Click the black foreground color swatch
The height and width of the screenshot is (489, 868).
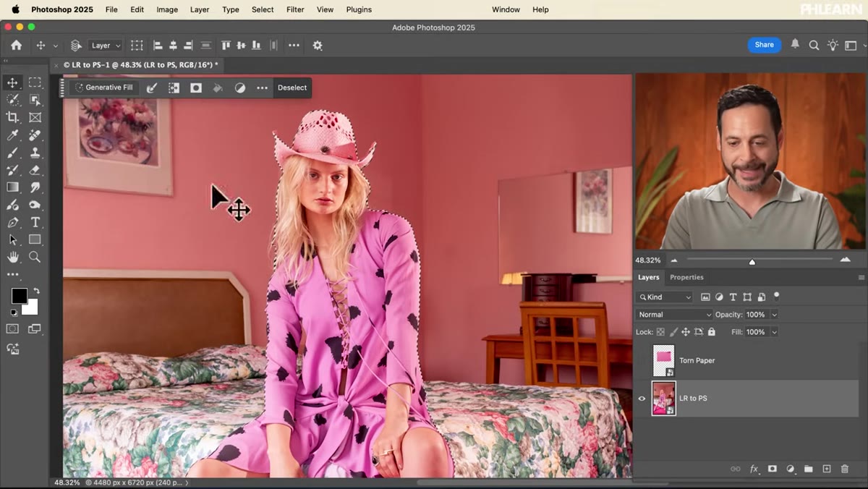[19, 296]
